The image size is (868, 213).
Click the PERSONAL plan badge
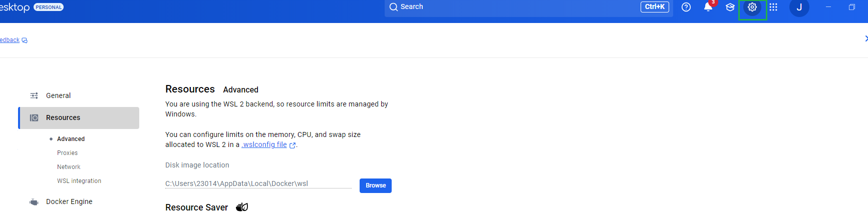click(x=49, y=7)
